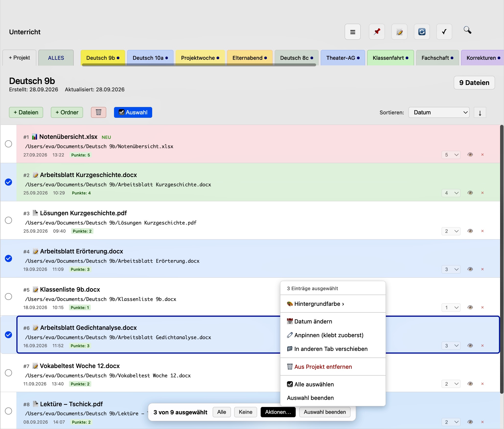The image size is (504, 429).
Task: Click the red pushpin toolbar icon
Action: point(377,32)
